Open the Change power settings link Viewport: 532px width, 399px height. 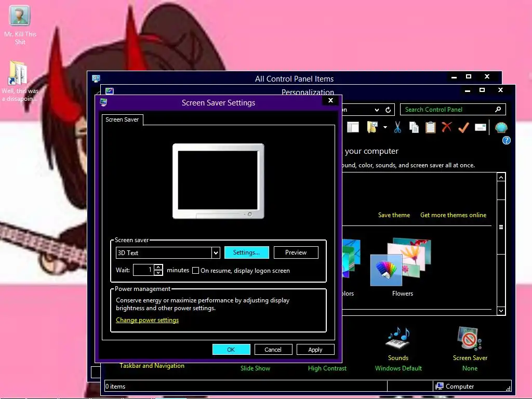pos(147,320)
